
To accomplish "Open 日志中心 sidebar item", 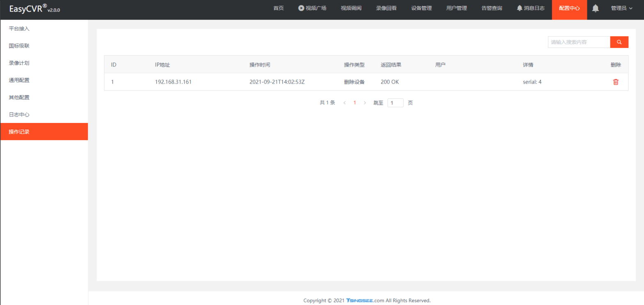I will pos(19,115).
